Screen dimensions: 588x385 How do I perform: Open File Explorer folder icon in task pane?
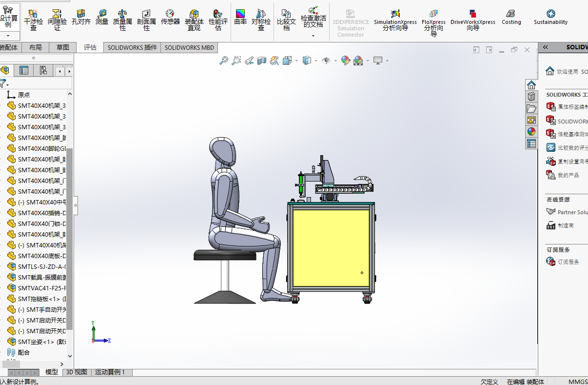click(x=531, y=108)
